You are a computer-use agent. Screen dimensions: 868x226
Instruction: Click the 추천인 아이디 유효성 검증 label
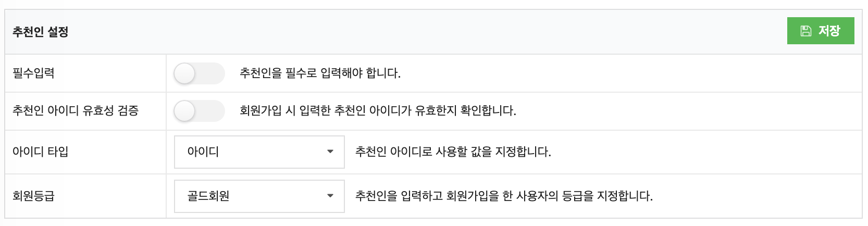click(x=76, y=111)
